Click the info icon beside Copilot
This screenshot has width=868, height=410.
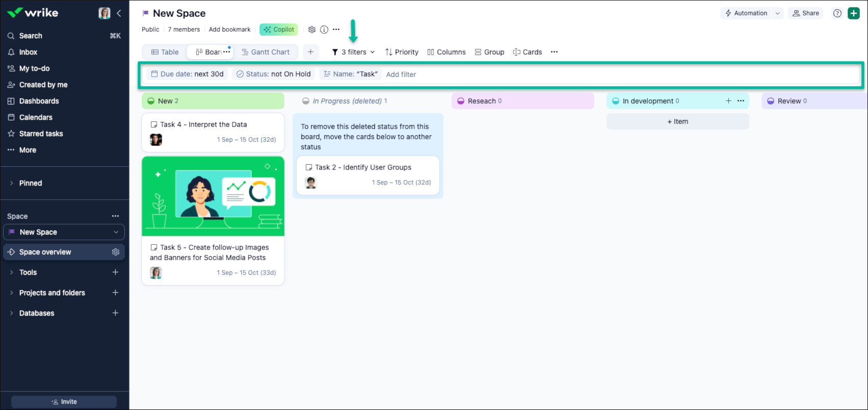click(x=324, y=30)
